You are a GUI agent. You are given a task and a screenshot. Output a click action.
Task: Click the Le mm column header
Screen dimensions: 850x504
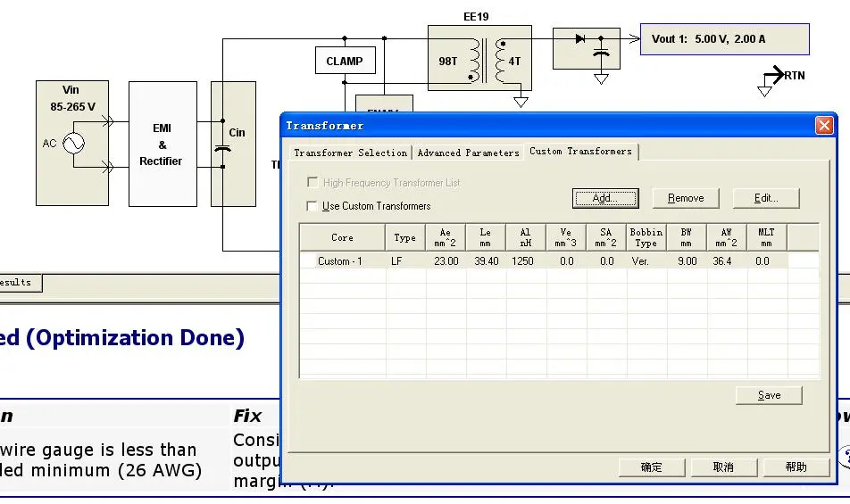[x=485, y=237]
